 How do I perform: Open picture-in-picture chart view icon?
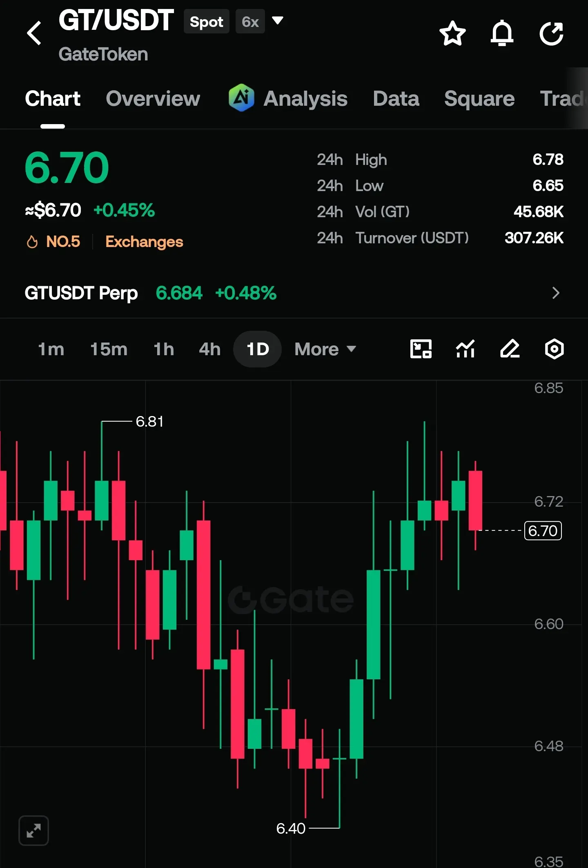(421, 349)
